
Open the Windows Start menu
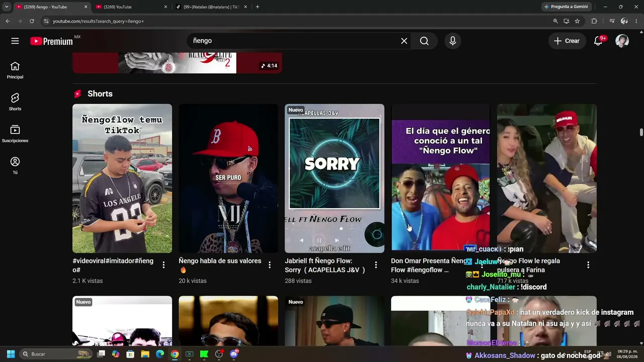coord(11,354)
